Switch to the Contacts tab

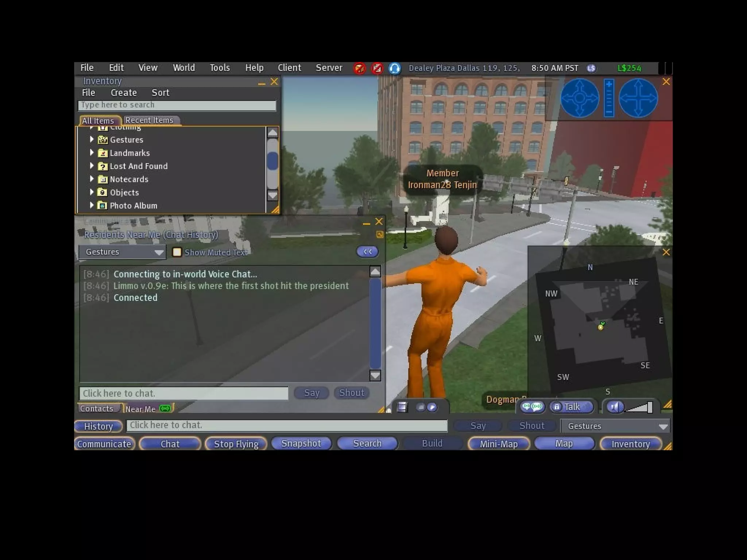click(x=97, y=408)
